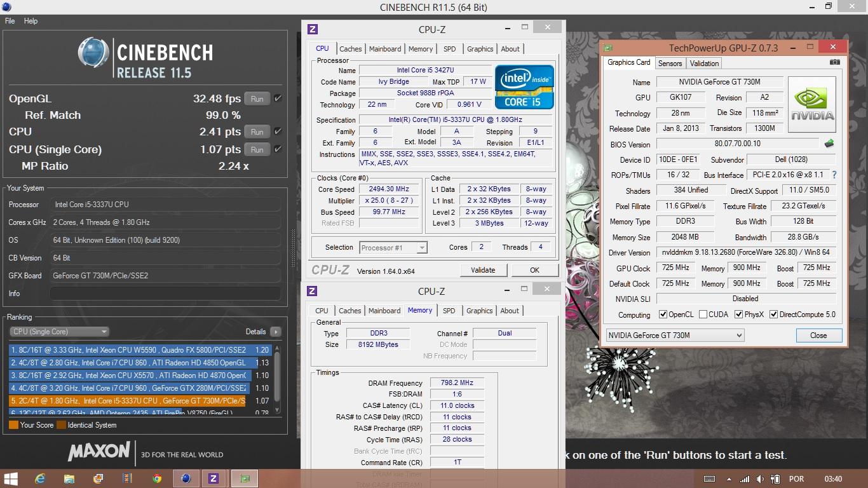Click the network signal tray icon

point(744,479)
